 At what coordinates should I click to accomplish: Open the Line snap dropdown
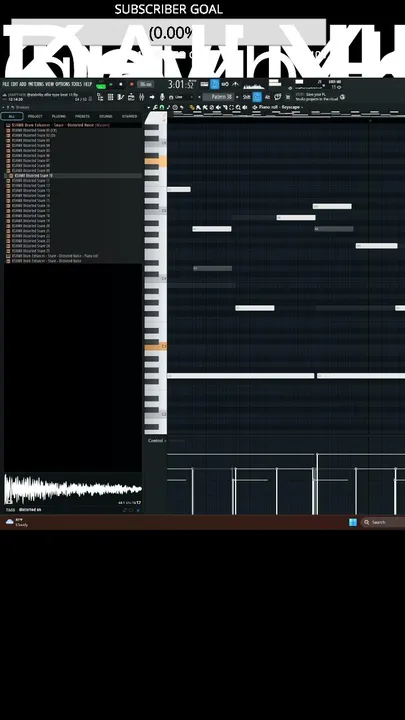pos(181,97)
